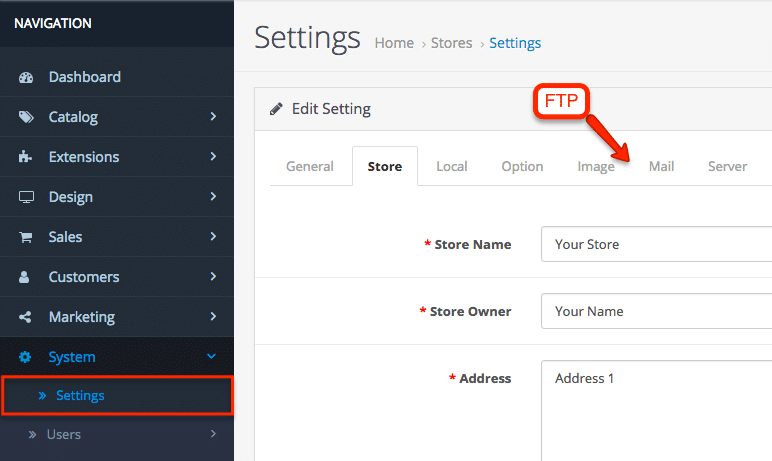The width and height of the screenshot is (772, 461).
Task: Click the Sales shopping cart icon
Action: point(26,237)
